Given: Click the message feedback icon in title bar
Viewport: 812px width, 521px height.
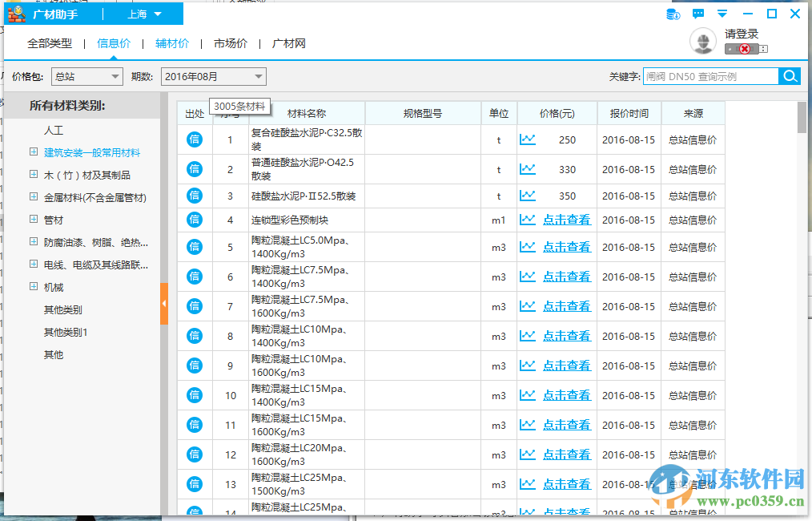Looking at the screenshot, I should [x=699, y=14].
